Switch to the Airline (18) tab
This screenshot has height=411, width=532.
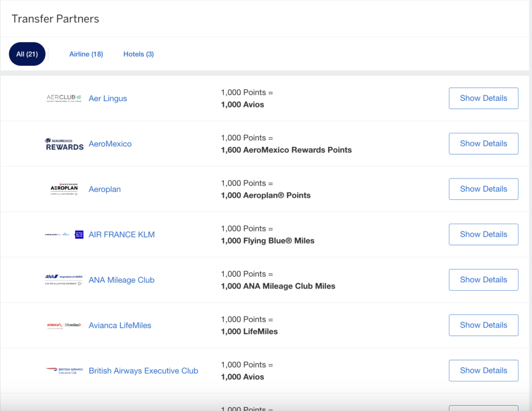click(x=86, y=54)
